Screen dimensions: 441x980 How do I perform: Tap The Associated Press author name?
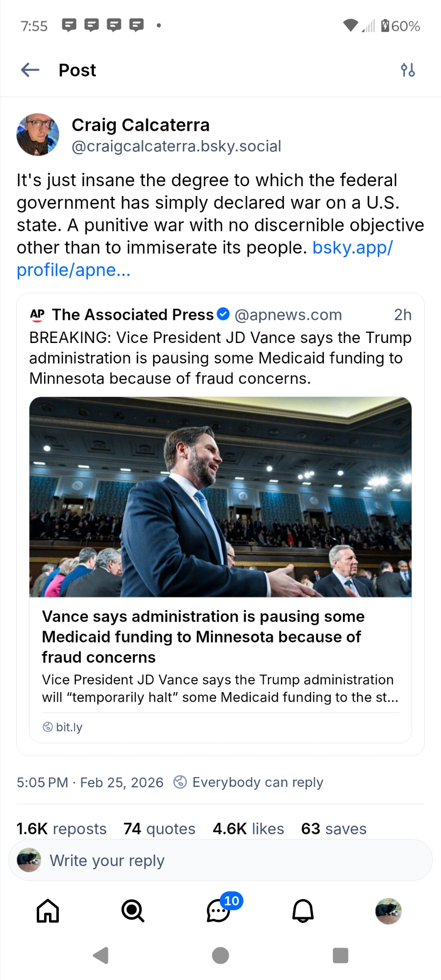point(133,315)
